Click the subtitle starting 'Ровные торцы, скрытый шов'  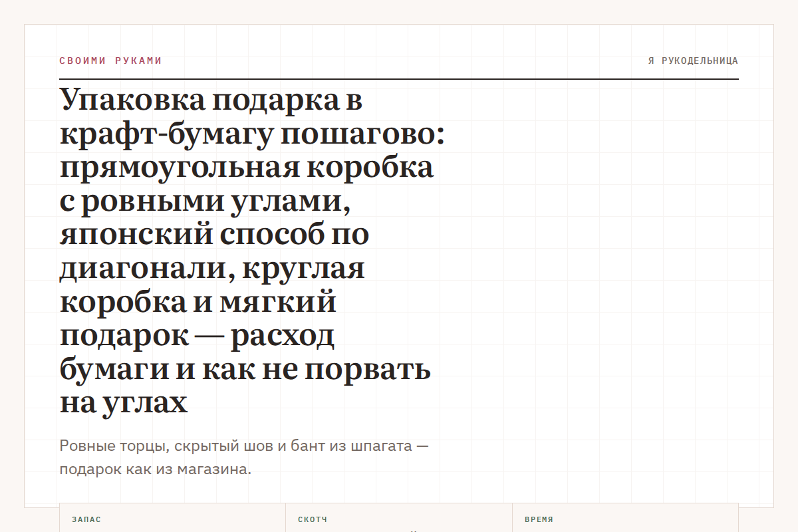coord(244,457)
